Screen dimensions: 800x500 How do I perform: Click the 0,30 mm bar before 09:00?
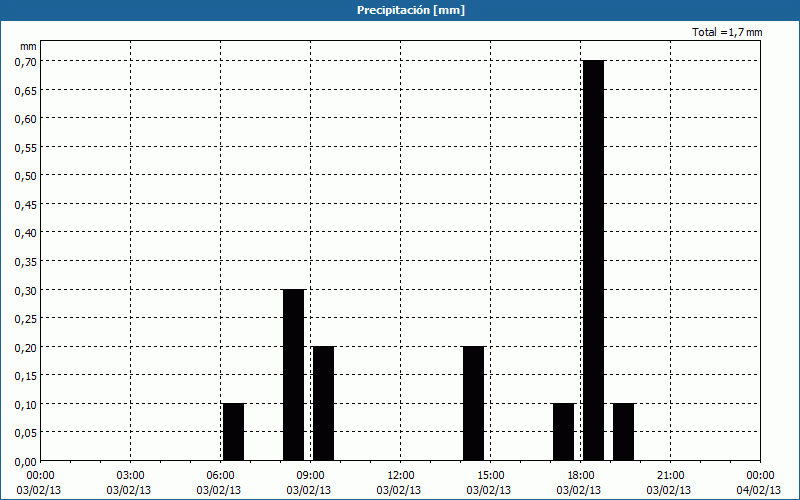pyautogui.click(x=294, y=375)
